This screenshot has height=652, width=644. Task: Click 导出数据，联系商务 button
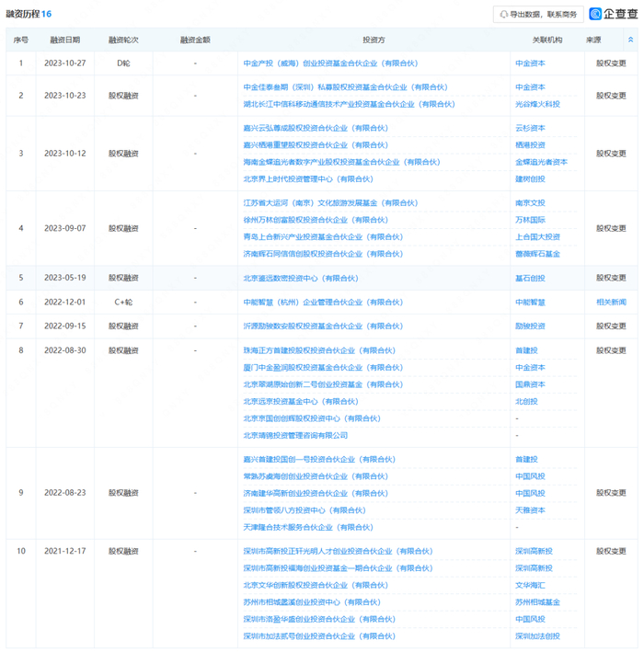[538, 15]
